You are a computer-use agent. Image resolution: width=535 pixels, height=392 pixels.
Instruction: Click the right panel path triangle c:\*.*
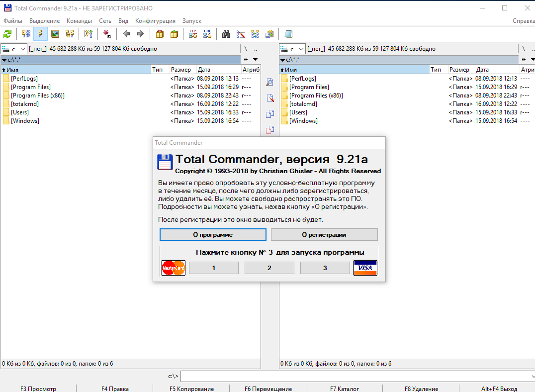282,60
